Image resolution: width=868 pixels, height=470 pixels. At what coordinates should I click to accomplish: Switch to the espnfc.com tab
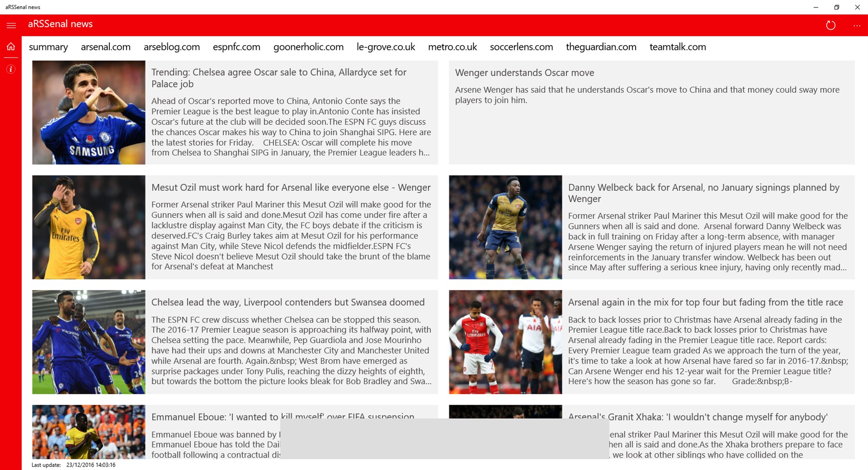[237, 47]
